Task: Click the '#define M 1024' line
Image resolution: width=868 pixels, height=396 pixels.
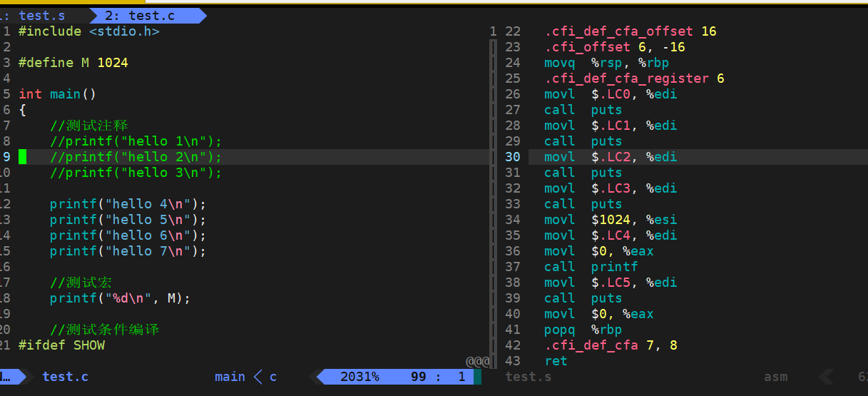Action: pos(73,63)
